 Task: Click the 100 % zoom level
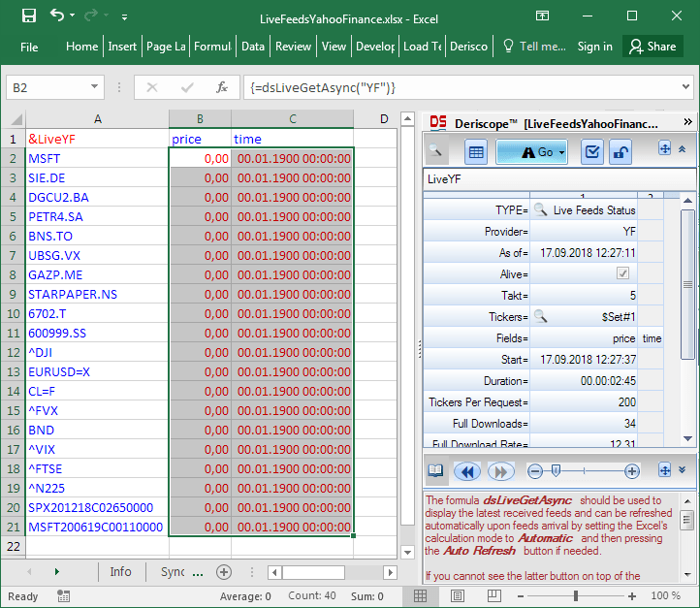pyautogui.click(x=665, y=595)
